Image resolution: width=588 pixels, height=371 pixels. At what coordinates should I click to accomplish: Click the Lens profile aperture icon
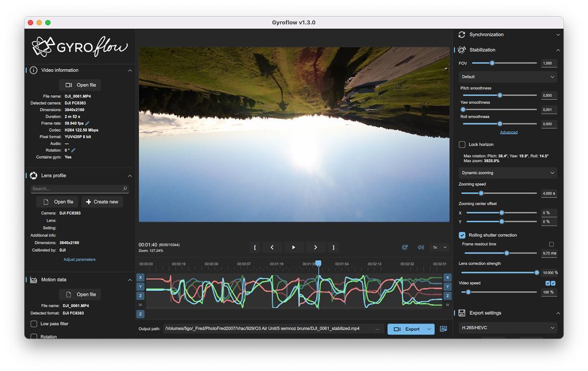click(33, 175)
